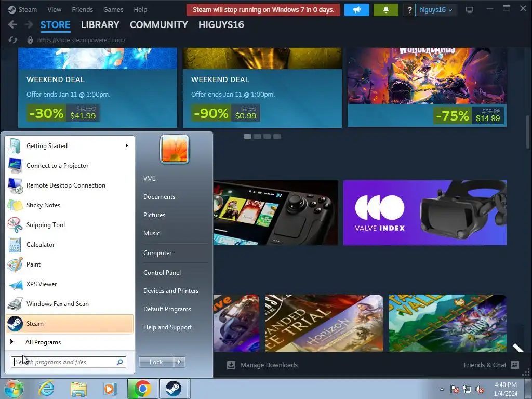Open Help and Support
Screen dimensions: 532x399
(168, 327)
